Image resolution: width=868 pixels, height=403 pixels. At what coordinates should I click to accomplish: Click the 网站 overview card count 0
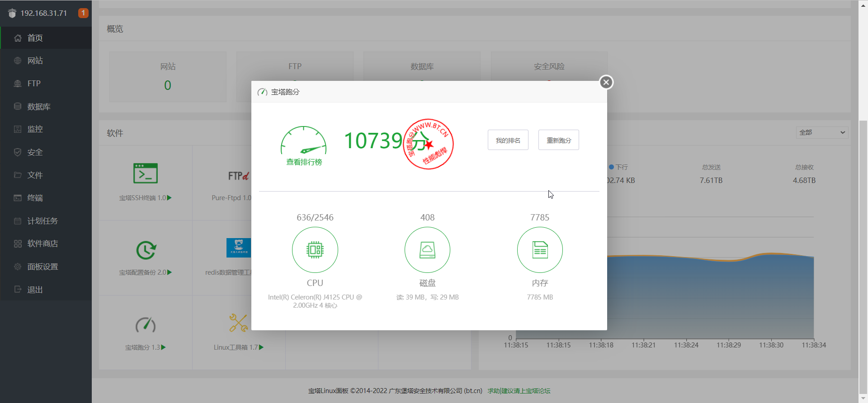[168, 85]
